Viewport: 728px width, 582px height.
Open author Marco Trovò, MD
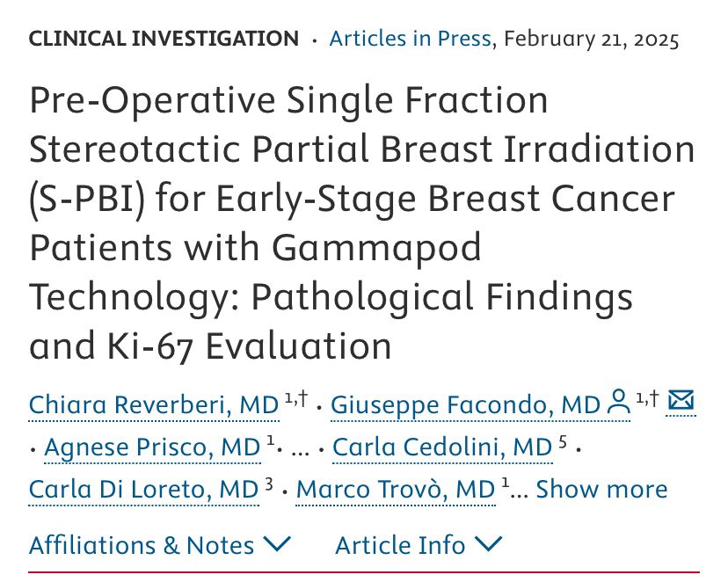[396, 489]
